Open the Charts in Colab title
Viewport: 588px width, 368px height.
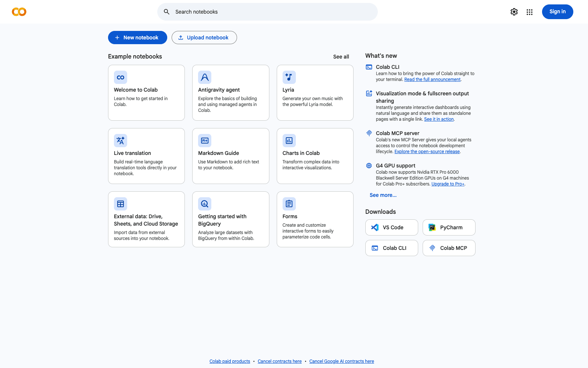[301, 153]
